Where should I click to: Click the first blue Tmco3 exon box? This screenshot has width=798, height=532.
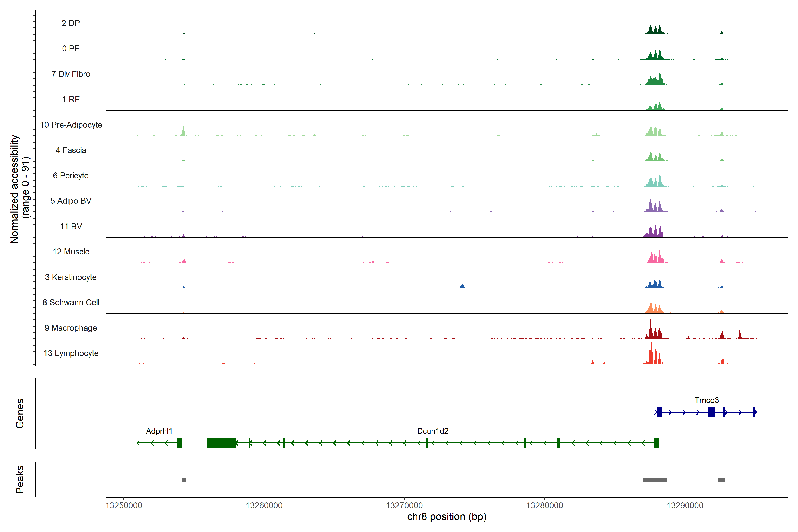click(660, 412)
